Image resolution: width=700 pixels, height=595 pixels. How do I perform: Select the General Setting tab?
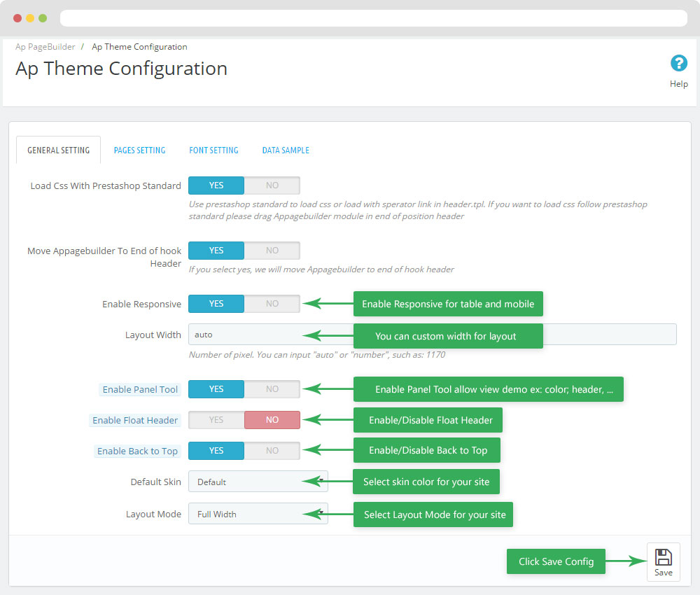point(58,150)
